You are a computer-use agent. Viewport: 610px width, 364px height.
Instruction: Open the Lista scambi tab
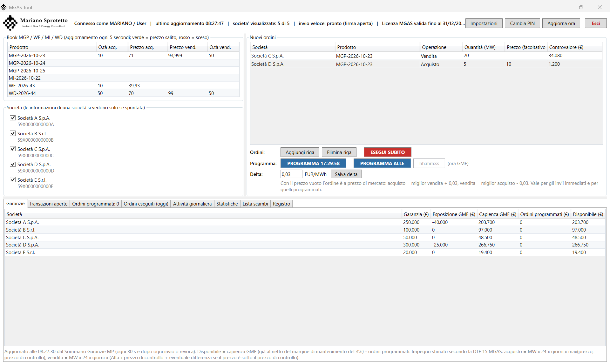coord(255,204)
